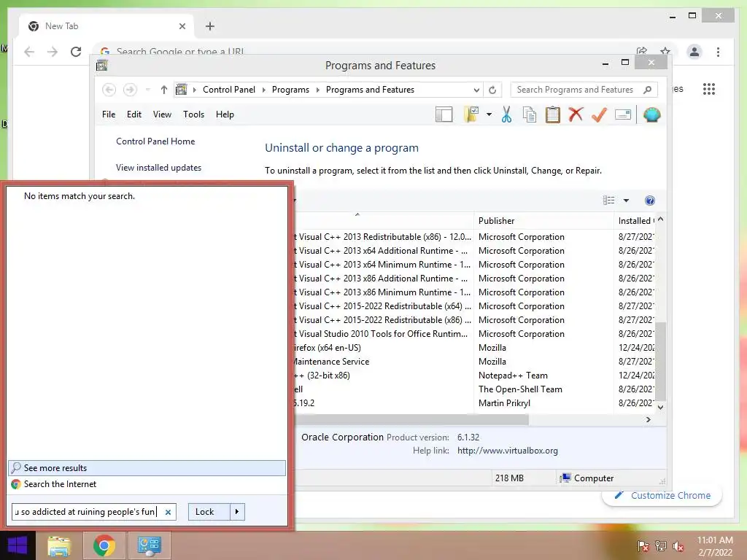This screenshot has height=560, width=747.
Task: Open the Help menu
Action: [225, 114]
